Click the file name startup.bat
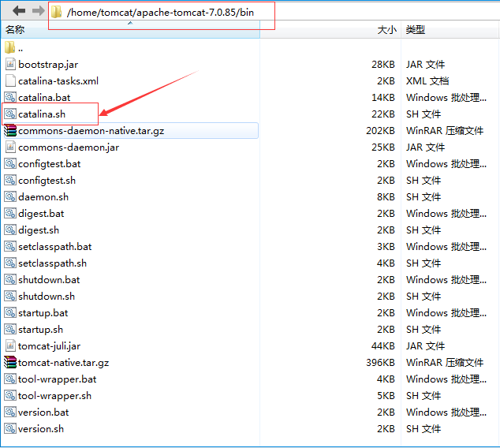 [x=43, y=313]
